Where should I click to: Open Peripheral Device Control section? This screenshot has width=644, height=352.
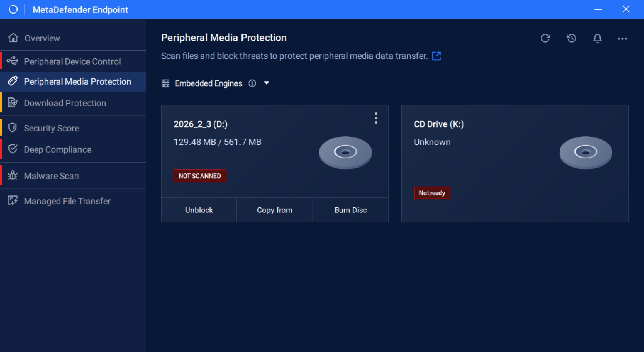pyautogui.click(x=72, y=61)
